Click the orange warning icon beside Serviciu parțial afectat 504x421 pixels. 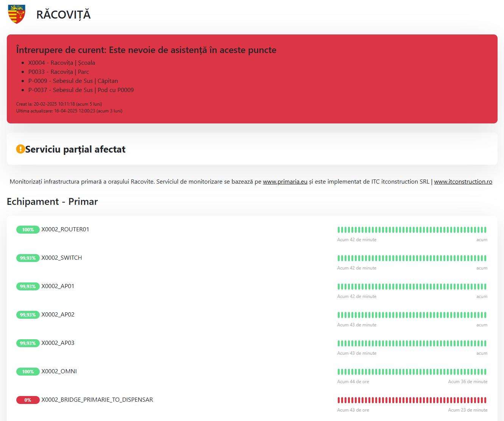click(20, 149)
